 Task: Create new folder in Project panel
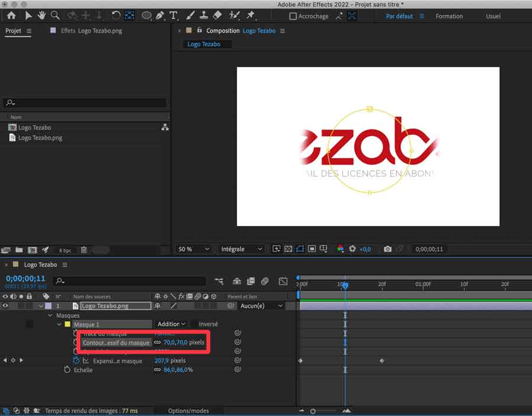coord(19,250)
